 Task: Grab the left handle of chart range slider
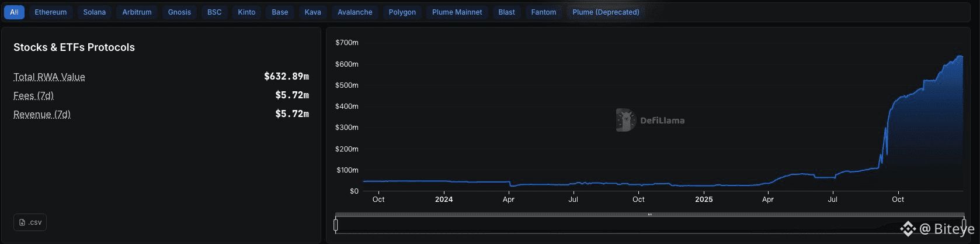pos(336,225)
